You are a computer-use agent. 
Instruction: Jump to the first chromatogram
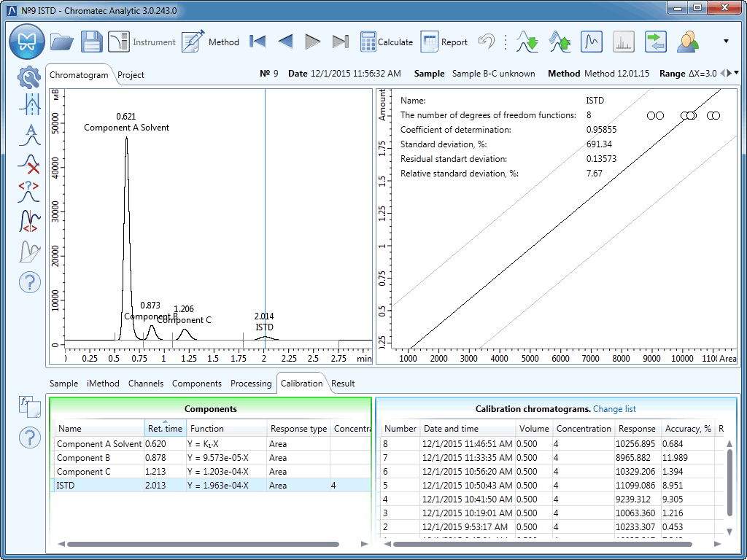click(x=257, y=42)
